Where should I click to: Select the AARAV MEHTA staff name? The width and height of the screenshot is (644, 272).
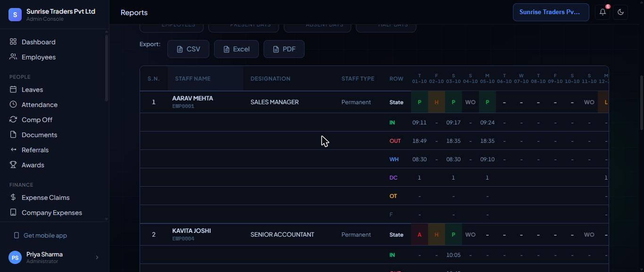(x=192, y=99)
